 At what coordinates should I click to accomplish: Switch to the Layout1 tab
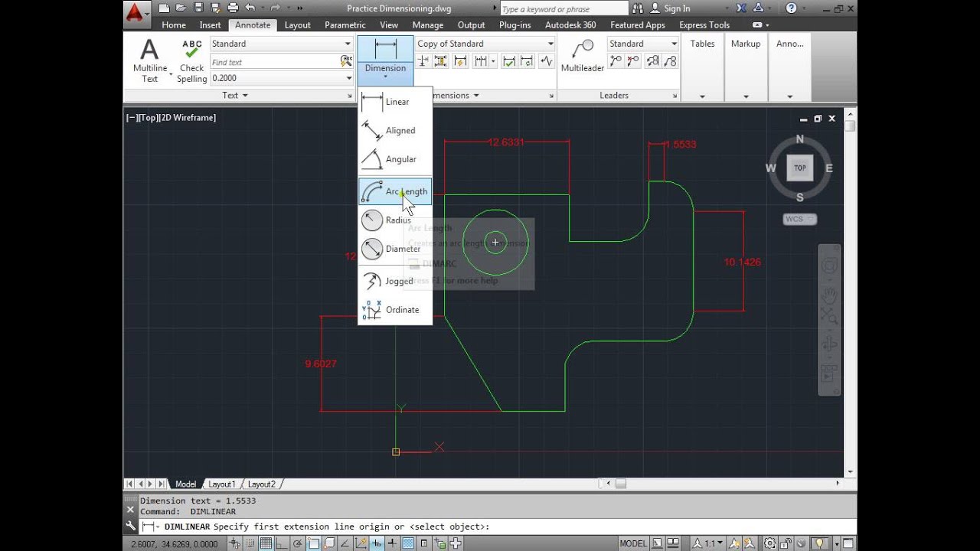222,484
